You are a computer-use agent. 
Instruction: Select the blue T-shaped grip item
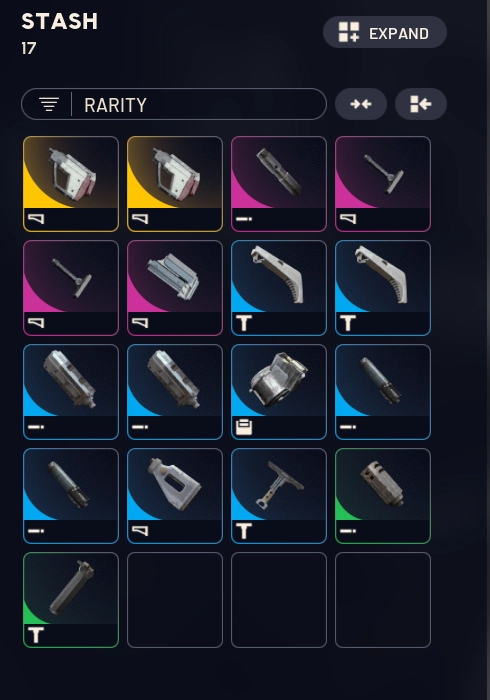[x=279, y=496]
